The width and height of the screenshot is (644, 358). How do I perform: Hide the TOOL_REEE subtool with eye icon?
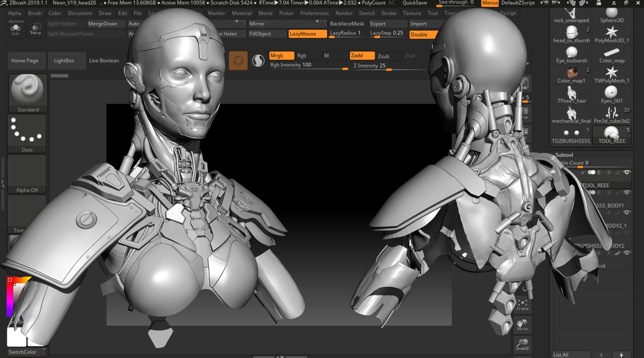627,172
